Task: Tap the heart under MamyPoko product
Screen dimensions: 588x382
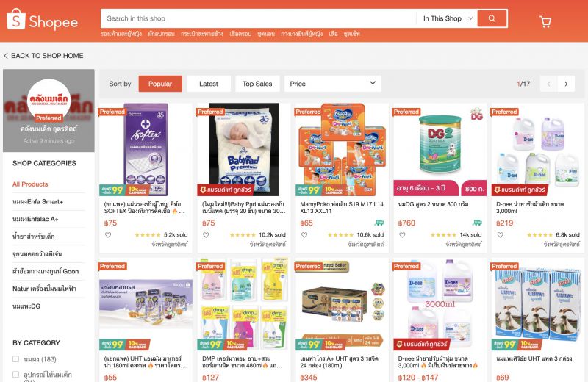Action: [304, 235]
